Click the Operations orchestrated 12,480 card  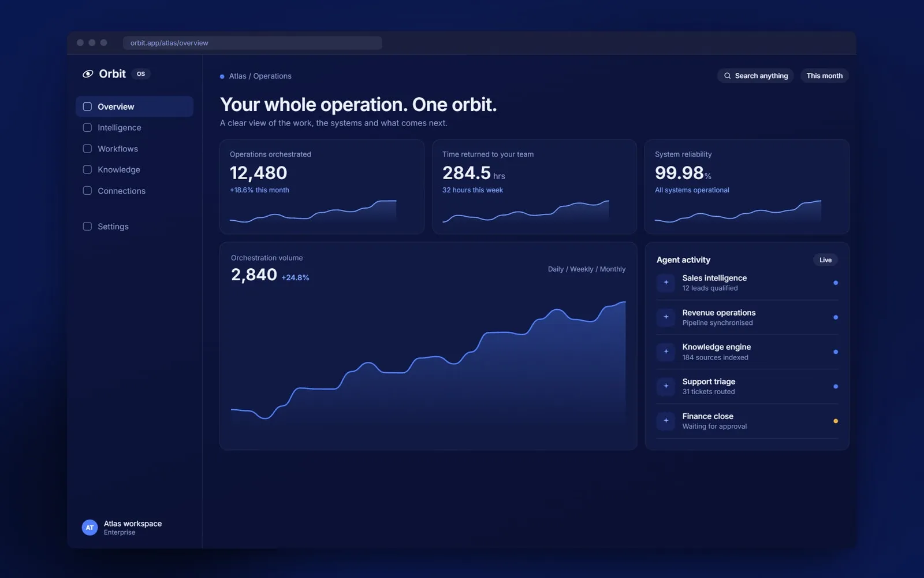[322, 187]
